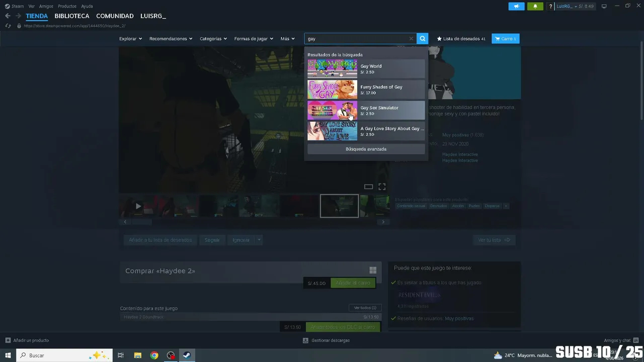Open Lista de deseados wishlist

coord(461,39)
